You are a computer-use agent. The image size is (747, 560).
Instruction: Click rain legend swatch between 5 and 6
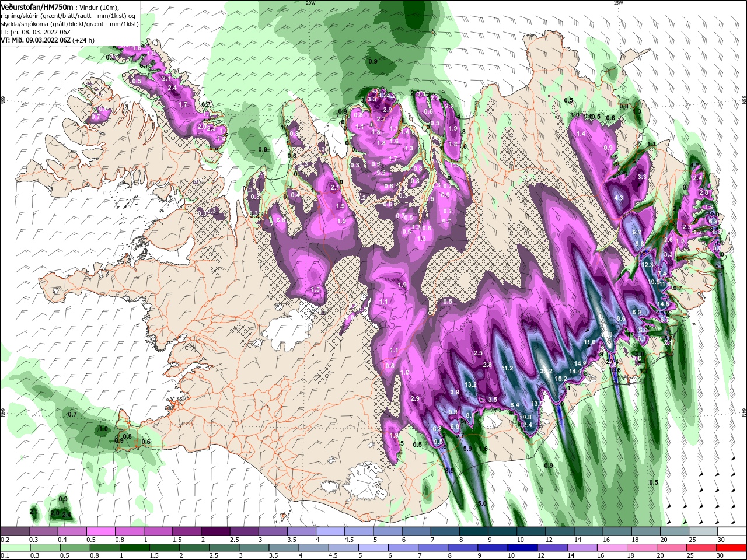click(373, 548)
